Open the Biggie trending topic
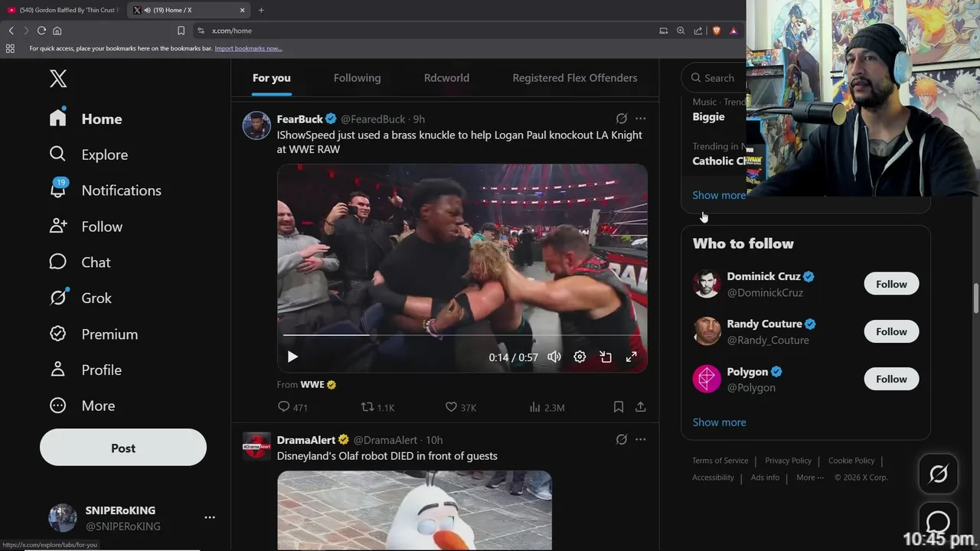 pyautogui.click(x=708, y=116)
